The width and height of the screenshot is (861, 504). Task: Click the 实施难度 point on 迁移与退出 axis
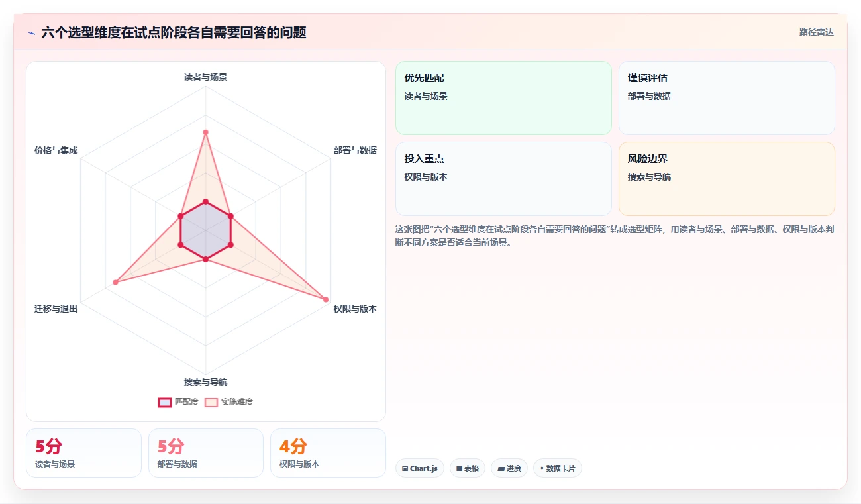115,282
